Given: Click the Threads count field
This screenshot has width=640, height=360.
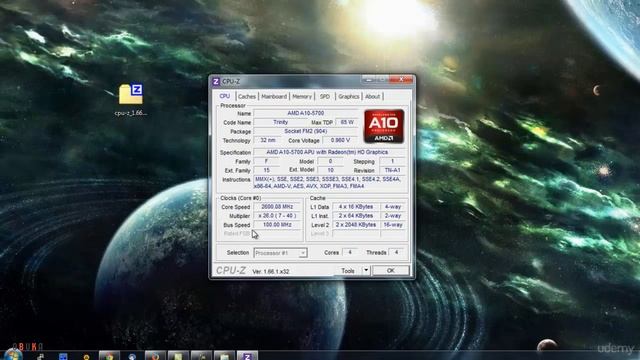Looking at the screenshot, I should point(396,253).
